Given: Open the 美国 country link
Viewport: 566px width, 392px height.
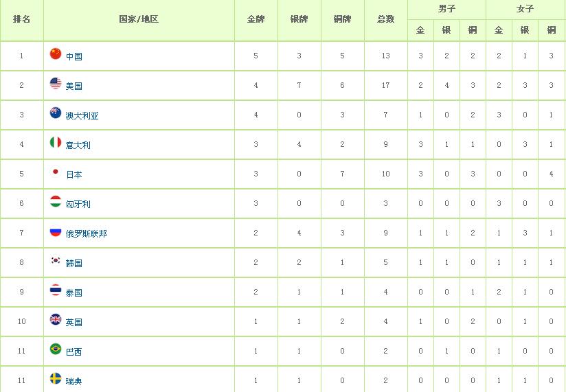Looking at the screenshot, I should click(x=74, y=87).
